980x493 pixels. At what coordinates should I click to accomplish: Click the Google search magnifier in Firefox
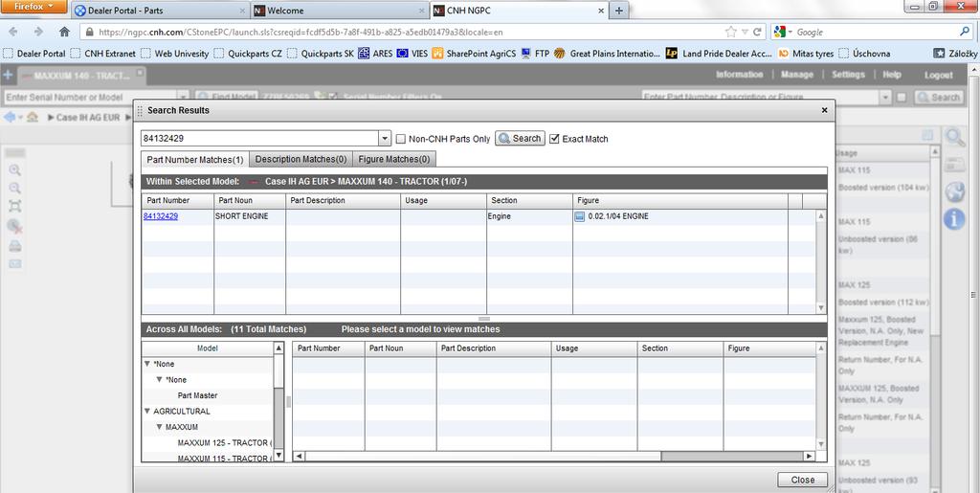965,32
